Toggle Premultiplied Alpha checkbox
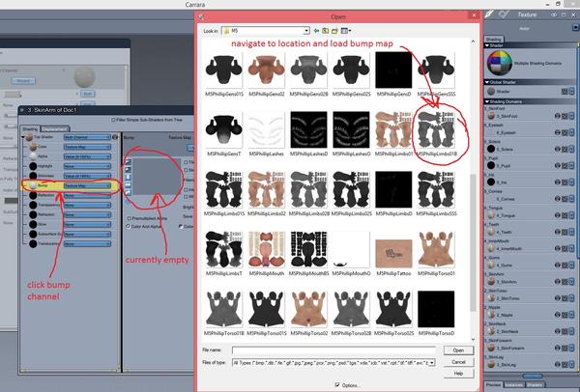580x392 pixels. click(130, 218)
